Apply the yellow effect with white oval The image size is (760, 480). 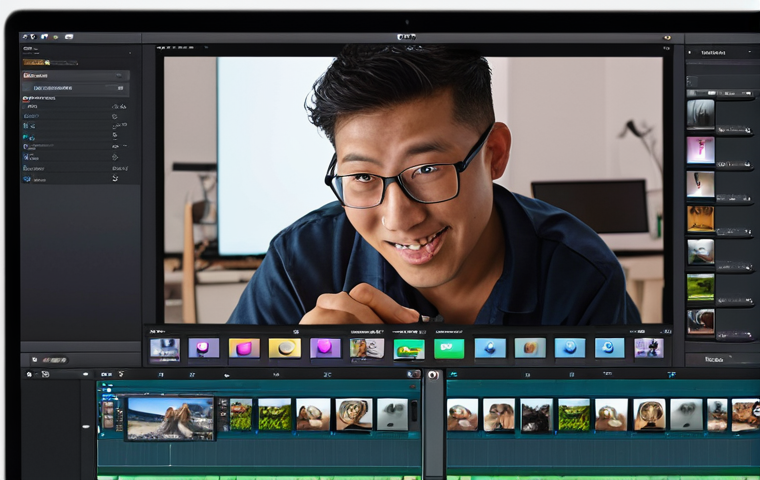[x=285, y=348]
